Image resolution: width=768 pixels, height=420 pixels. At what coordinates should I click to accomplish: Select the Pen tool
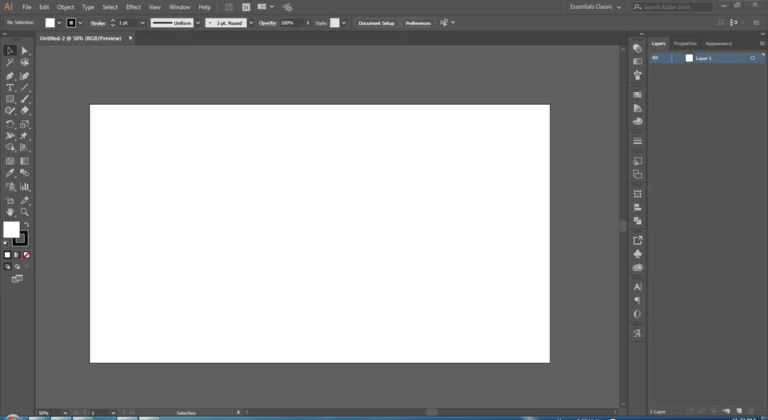pos(10,75)
